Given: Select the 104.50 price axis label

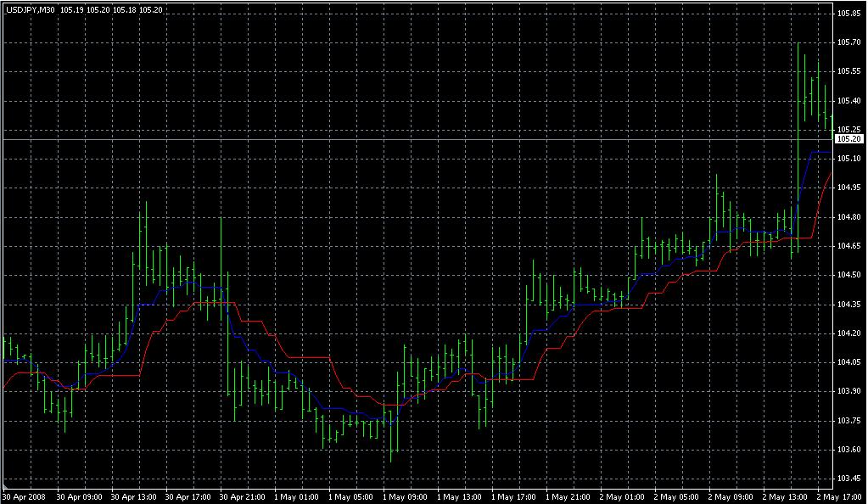Looking at the screenshot, I should 849,275.
